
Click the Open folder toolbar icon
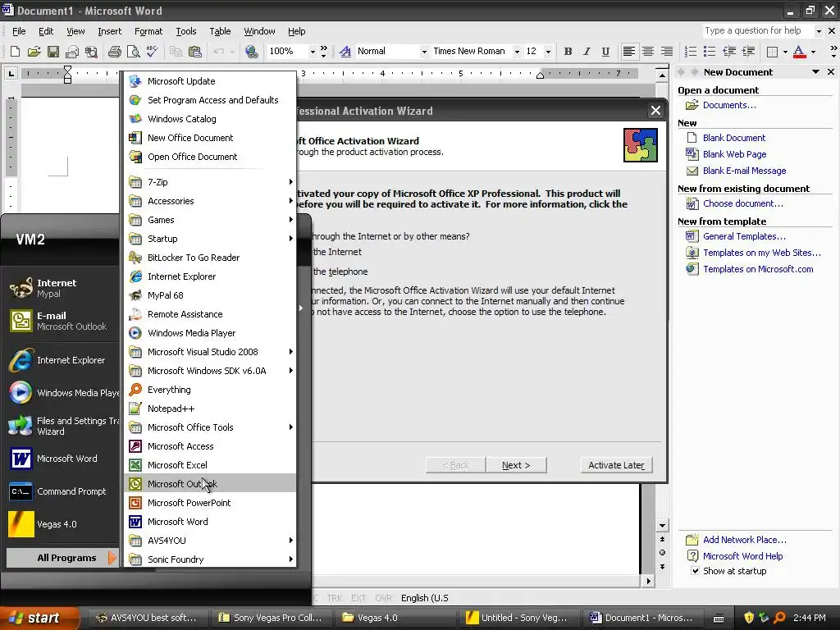point(34,52)
